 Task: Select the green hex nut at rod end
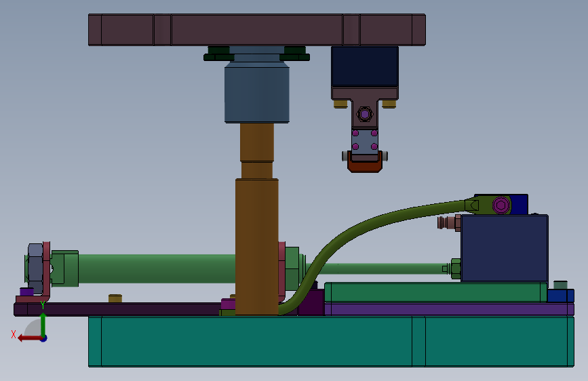pyautogui.click(x=456, y=268)
